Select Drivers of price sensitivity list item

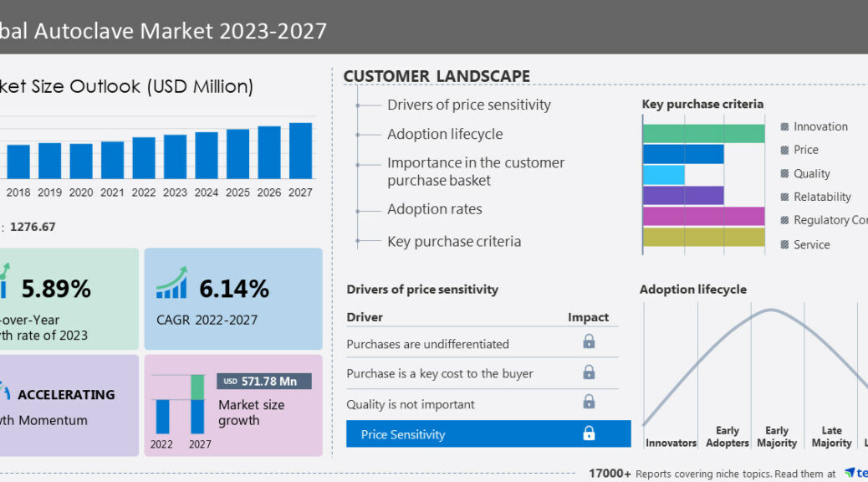(468, 105)
